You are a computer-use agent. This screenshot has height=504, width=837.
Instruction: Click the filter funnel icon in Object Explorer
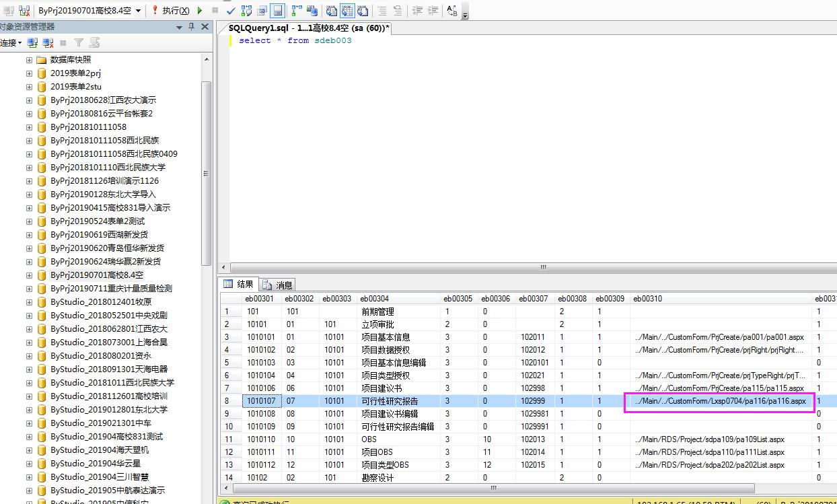[79, 42]
